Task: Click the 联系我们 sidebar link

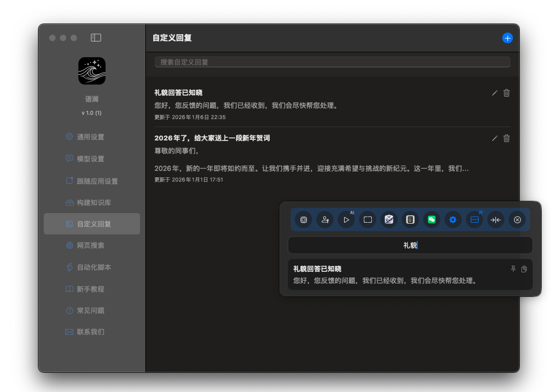Action: click(90, 332)
